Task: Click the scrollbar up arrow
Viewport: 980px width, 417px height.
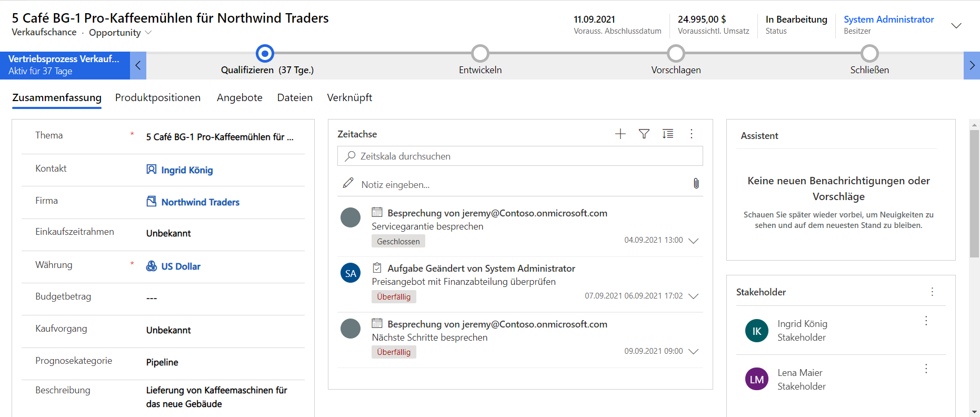Action: 974,125
